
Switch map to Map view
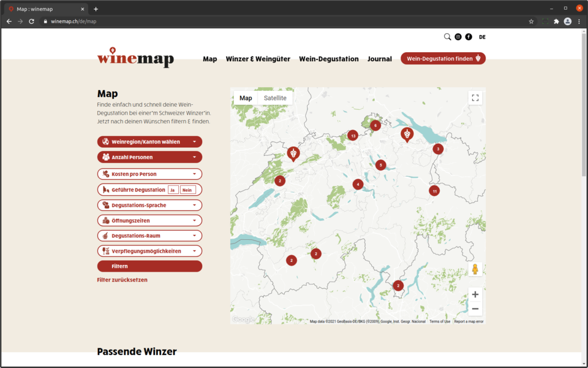(x=246, y=98)
